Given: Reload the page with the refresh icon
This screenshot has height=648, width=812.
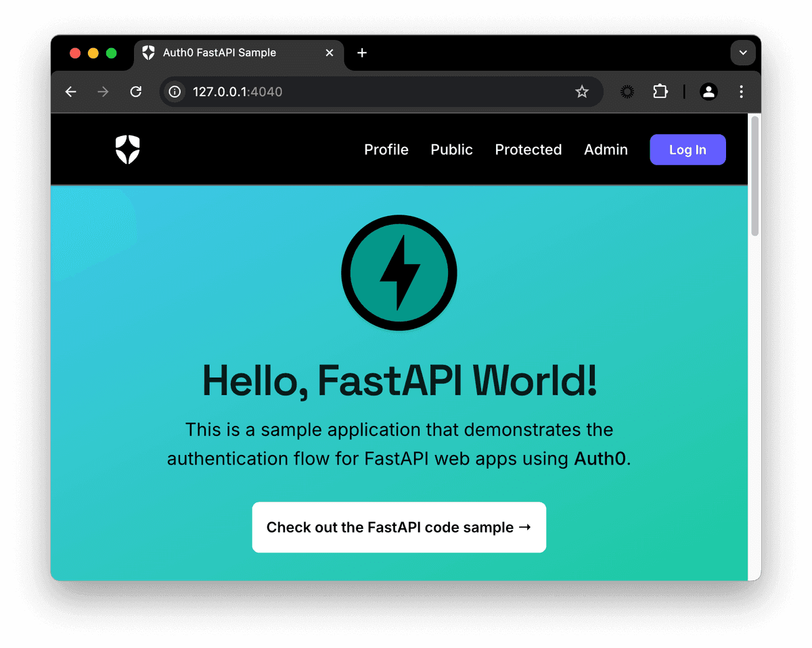Looking at the screenshot, I should [136, 91].
